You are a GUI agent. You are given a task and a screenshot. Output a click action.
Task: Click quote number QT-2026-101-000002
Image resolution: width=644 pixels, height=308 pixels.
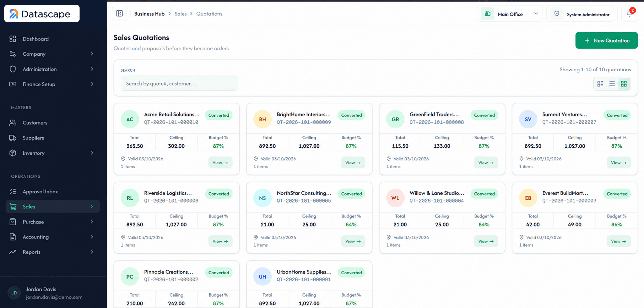(171, 280)
